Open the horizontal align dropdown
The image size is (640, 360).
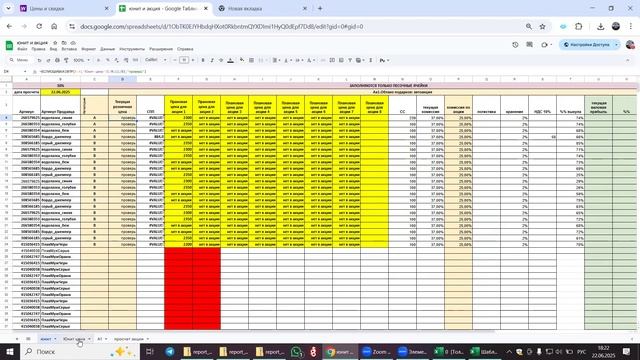click(x=276, y=60)
